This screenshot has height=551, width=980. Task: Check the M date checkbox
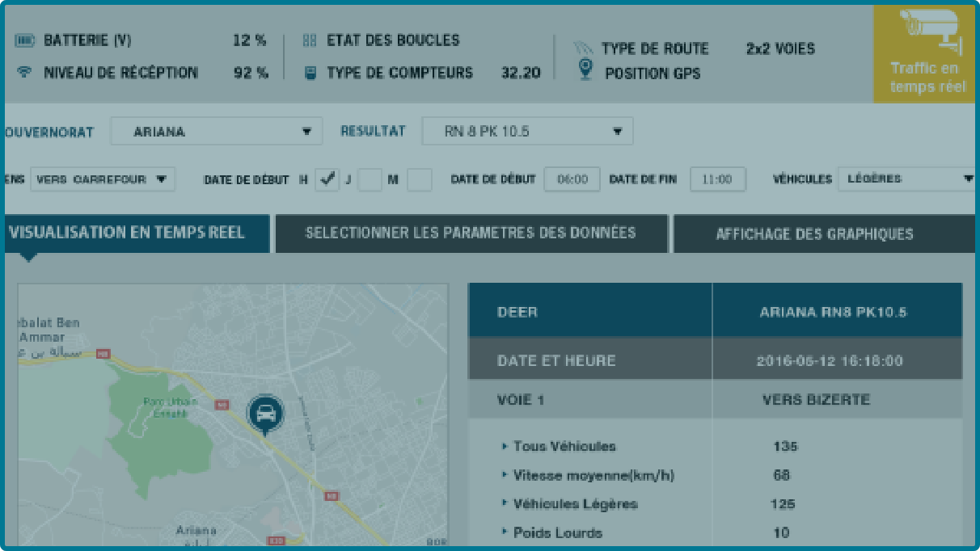click(x=419, y=179)
